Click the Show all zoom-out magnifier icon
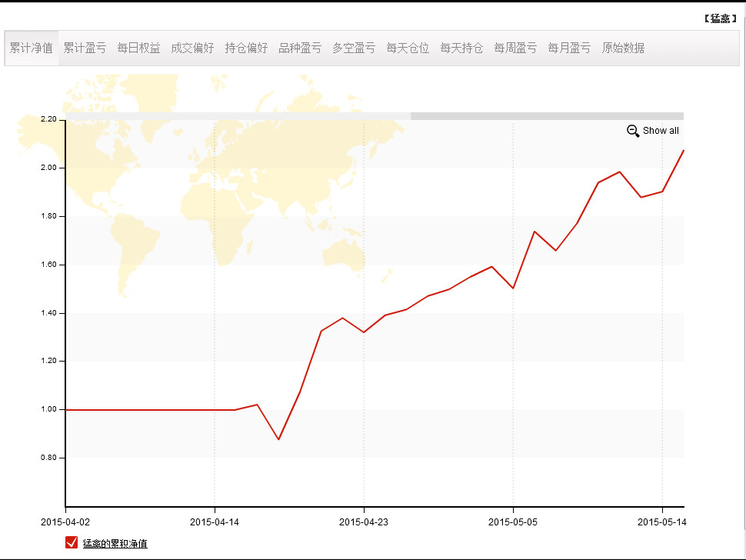 (x=633, y=131)
